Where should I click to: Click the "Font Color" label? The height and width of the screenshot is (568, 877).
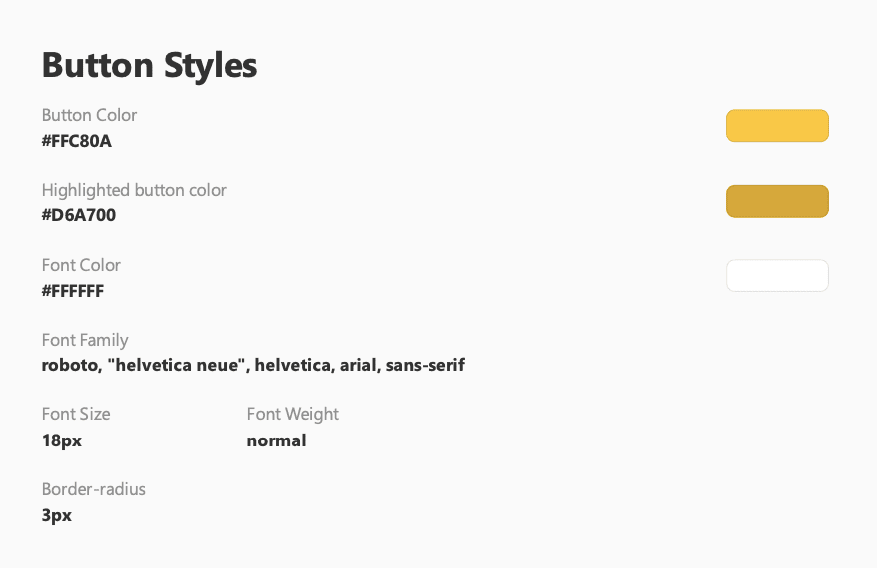(x=81, y=265)
